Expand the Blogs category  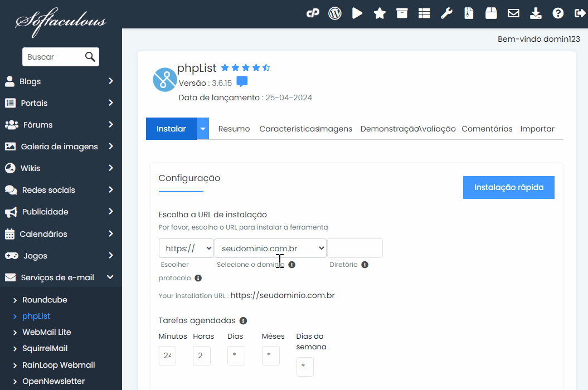pos(61,81)
